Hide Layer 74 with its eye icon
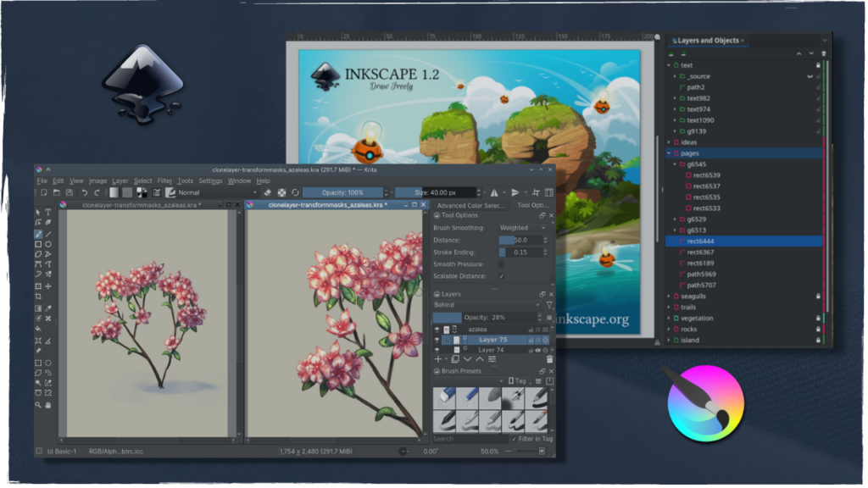Viewport: 868px width, 488px height. [x=437, y=350]
